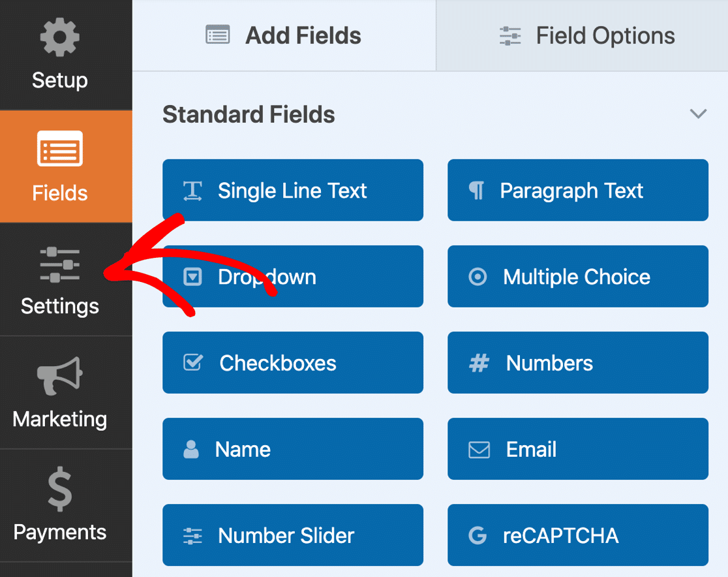Click the T icon on Single Line Text
Viewport: 728px width, 577px height.
pyautogui.click(x=193, y=190)
